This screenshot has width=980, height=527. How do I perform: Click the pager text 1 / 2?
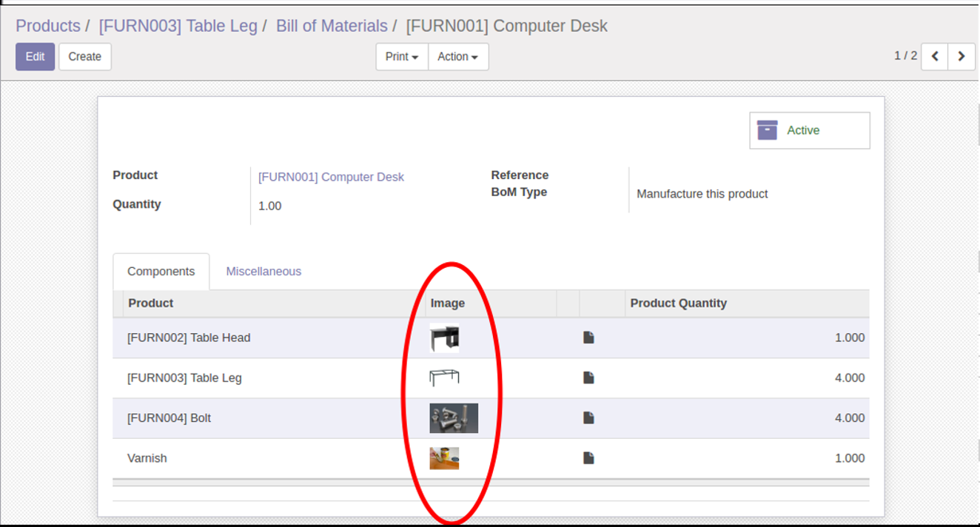pyautogui.click(x=905, y=56)
